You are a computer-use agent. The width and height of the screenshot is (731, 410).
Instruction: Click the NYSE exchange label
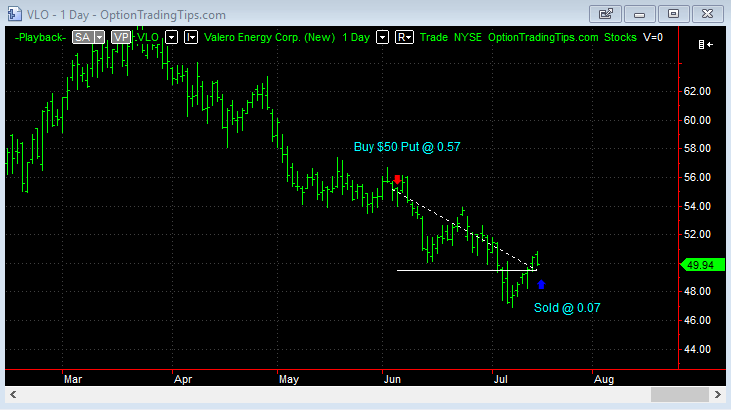coord(468,37)
